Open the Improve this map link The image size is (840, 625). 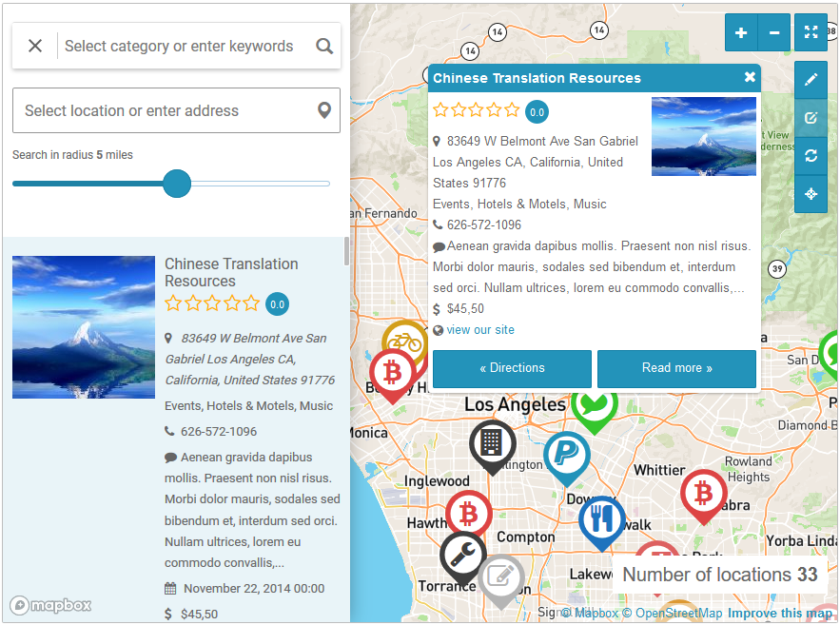(x=780, y=614)
